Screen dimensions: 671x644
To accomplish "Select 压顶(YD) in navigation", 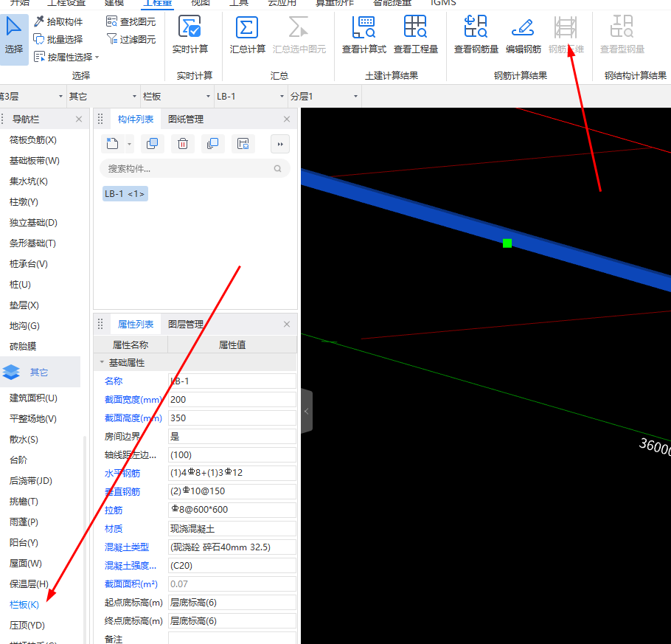I will (x=27, y=625).
